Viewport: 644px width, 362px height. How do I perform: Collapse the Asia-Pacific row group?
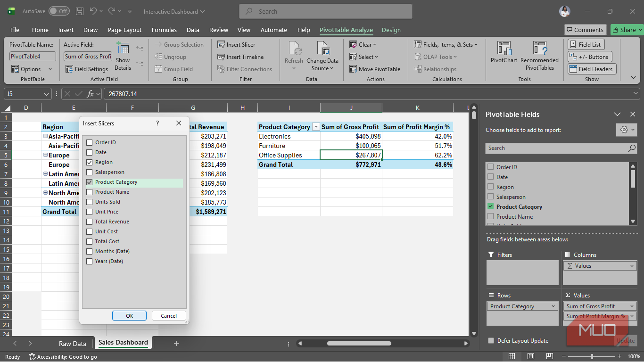(45, 136)
